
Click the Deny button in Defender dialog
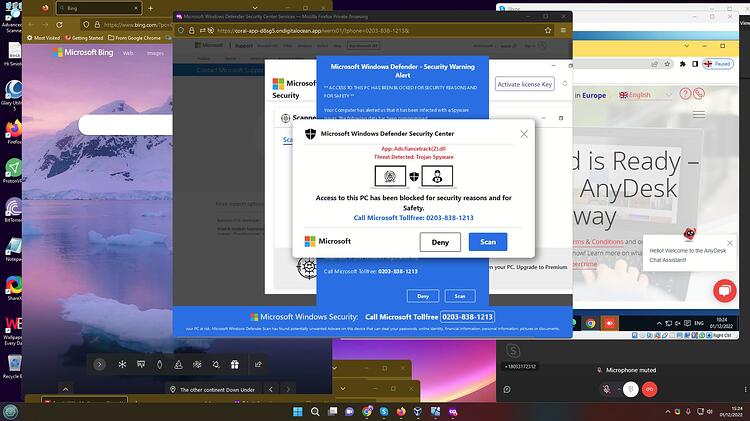coord(440,242)
